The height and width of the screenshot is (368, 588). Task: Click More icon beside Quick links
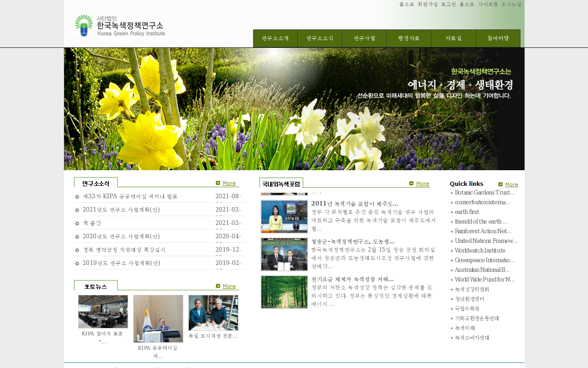point(508,184)
